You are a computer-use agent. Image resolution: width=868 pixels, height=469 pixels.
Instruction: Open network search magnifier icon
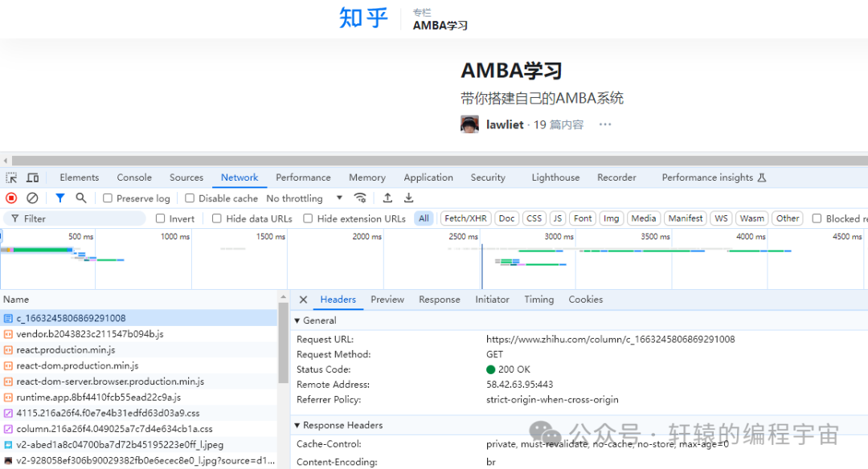pyautogui.click(x=81, y=198)
